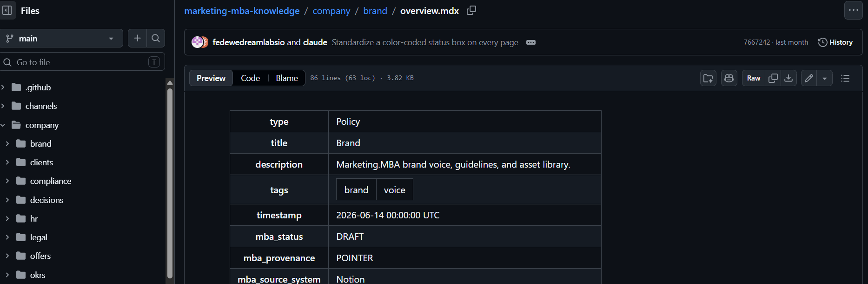Open the commit message link

(425, 42)
